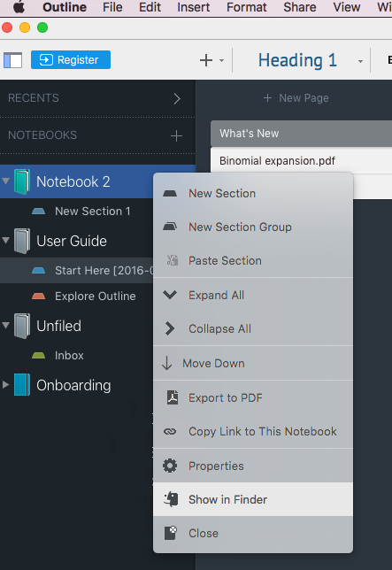This screenshot has width=392, height=570.
Task: Open the Edit menu in menu bar
Action: click(x=150, y=7)
